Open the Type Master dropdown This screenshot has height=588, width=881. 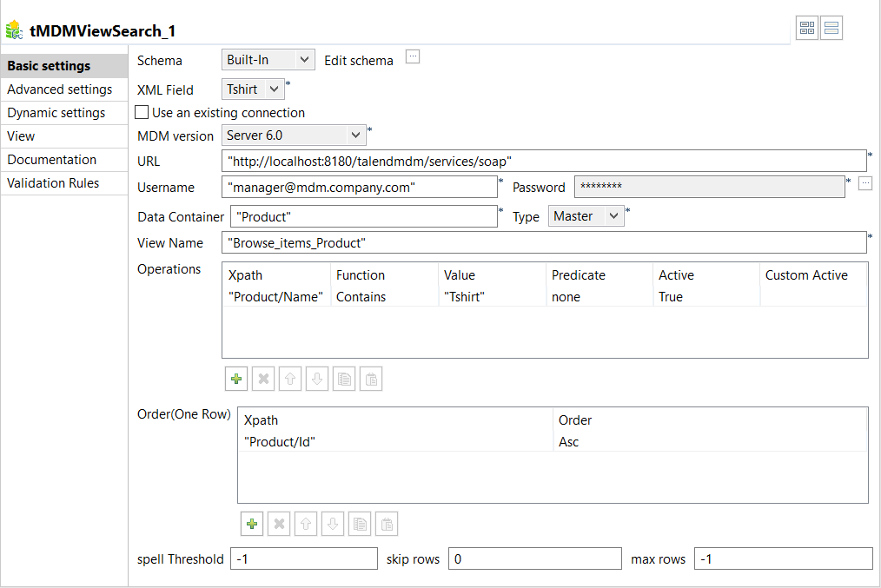586,216
